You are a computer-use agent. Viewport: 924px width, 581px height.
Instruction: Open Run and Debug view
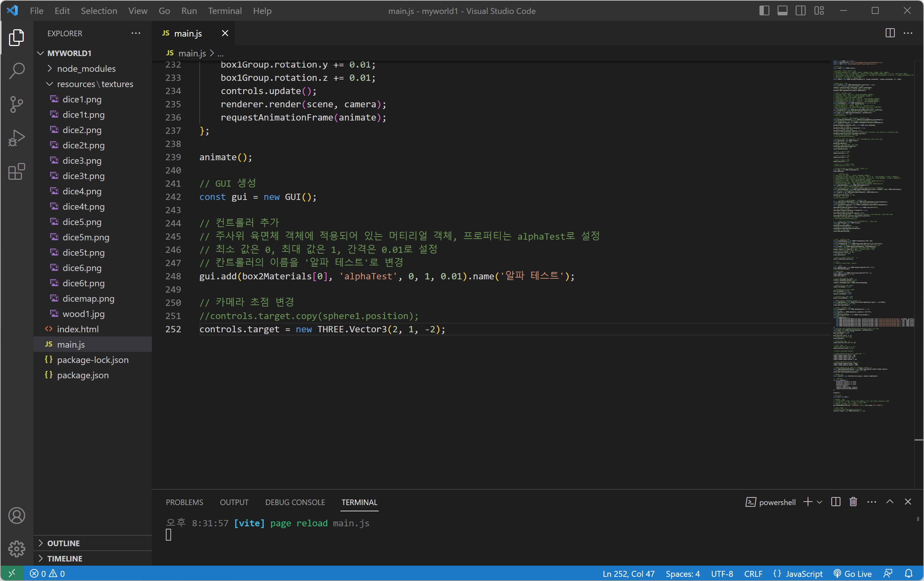(x=16, y=138)
